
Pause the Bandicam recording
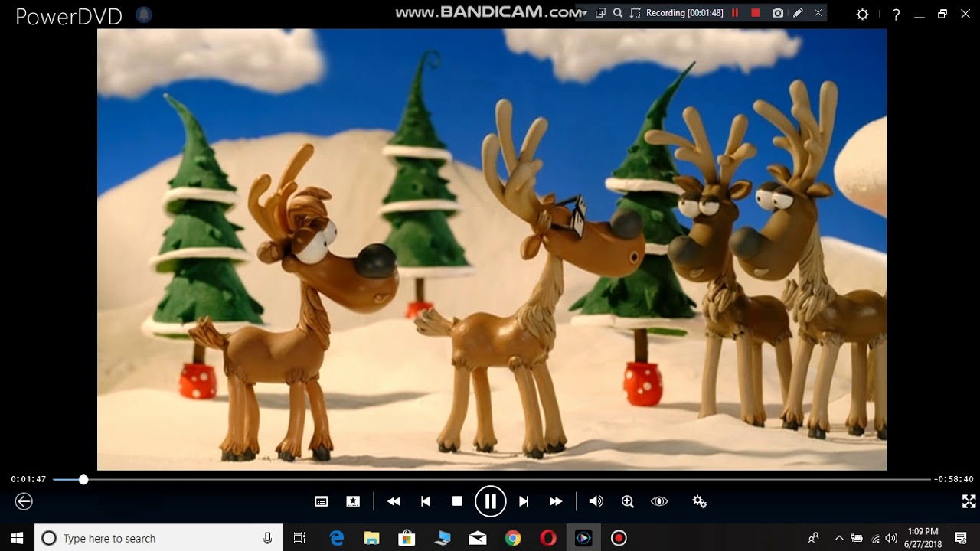(x=735, y=13)
